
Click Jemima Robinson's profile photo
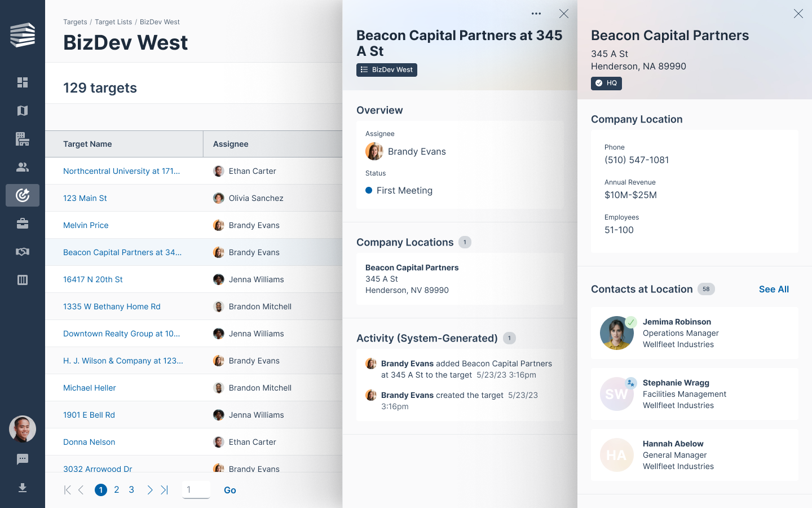click(617, 333)
